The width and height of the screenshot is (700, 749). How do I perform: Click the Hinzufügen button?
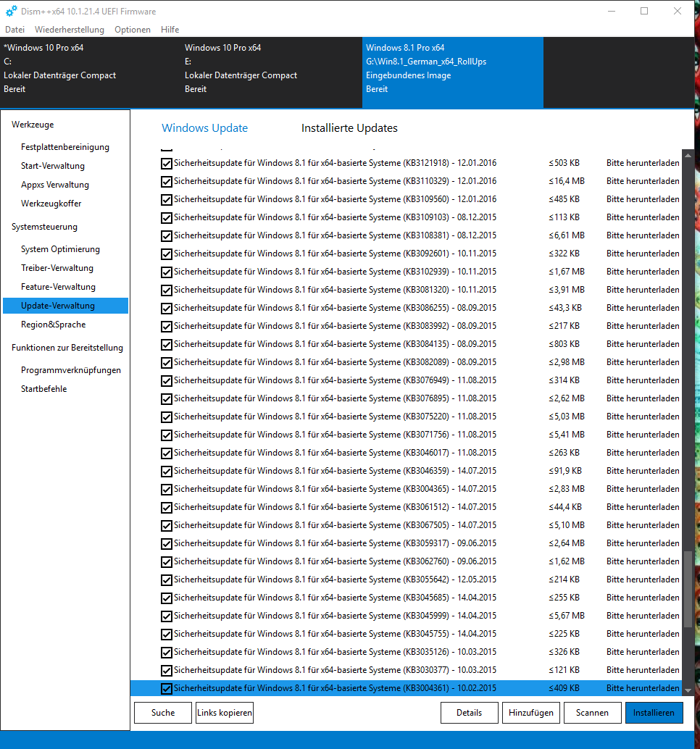[531, 713]
